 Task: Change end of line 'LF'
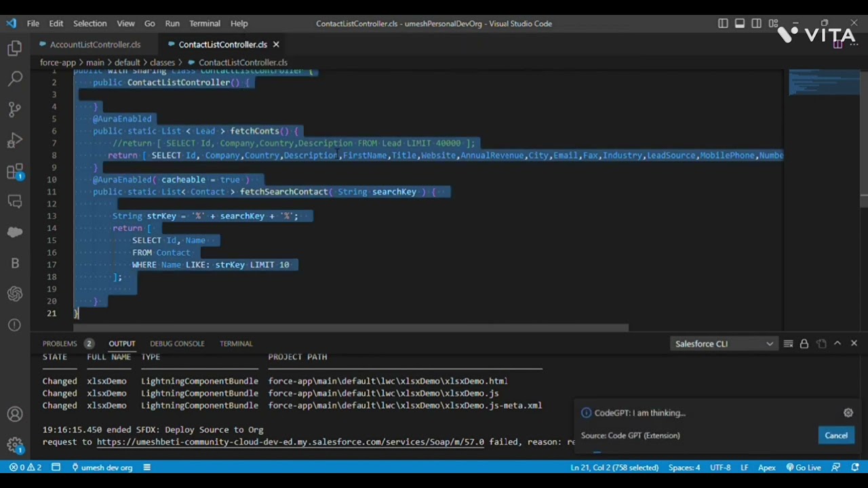click(x=745, y=468)
